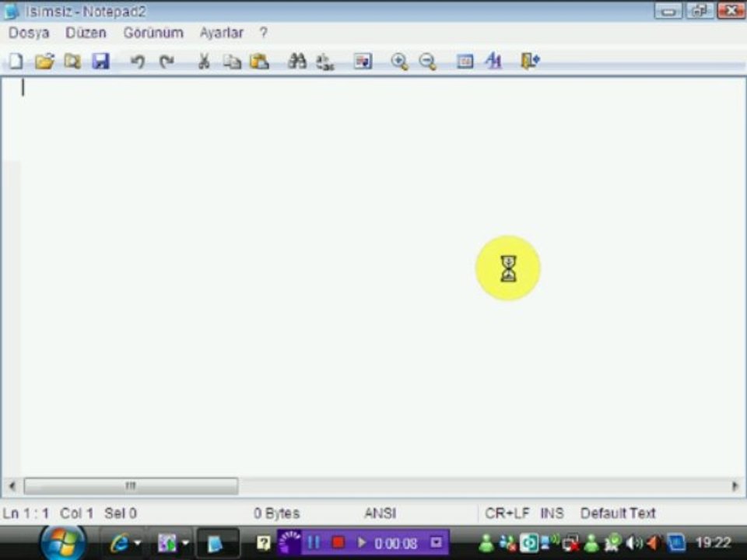Viewport: 747px width, 560px height.
Task: Create a new document with the New icon
Action: pyautogui.click(x=16, y=61)
